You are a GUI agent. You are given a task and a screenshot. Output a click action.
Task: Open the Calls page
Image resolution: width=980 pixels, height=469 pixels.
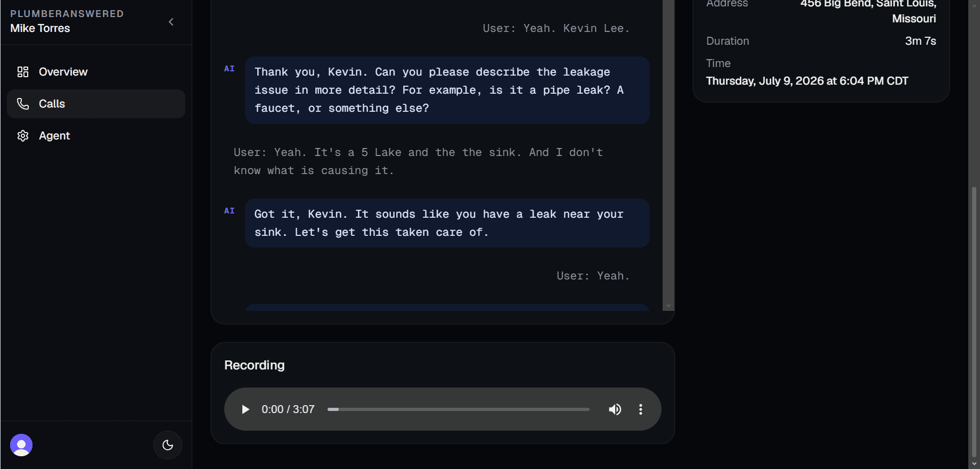click(x=96, y=104)
